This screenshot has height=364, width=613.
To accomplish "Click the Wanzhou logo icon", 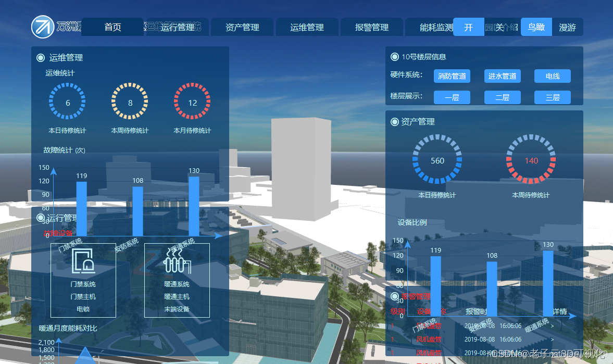I will click(x=43, y=27).
